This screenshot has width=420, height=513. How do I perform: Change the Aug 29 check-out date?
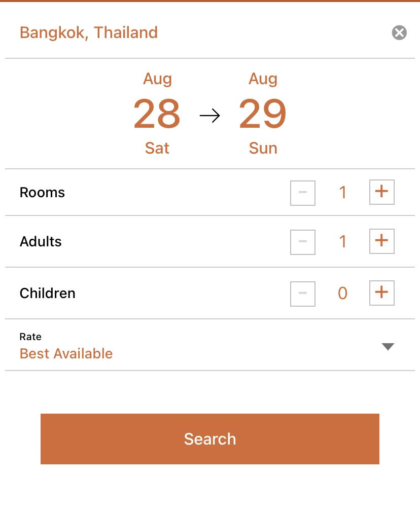click(x=263, y=114)
